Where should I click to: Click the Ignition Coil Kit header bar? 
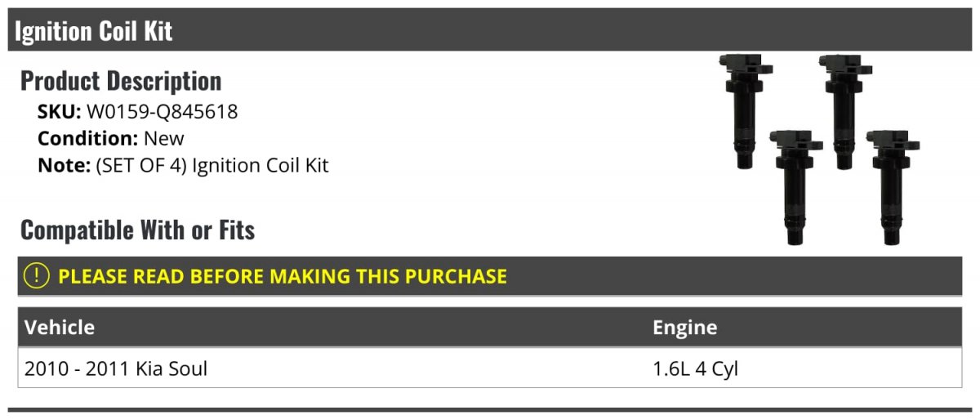[490, 30]
